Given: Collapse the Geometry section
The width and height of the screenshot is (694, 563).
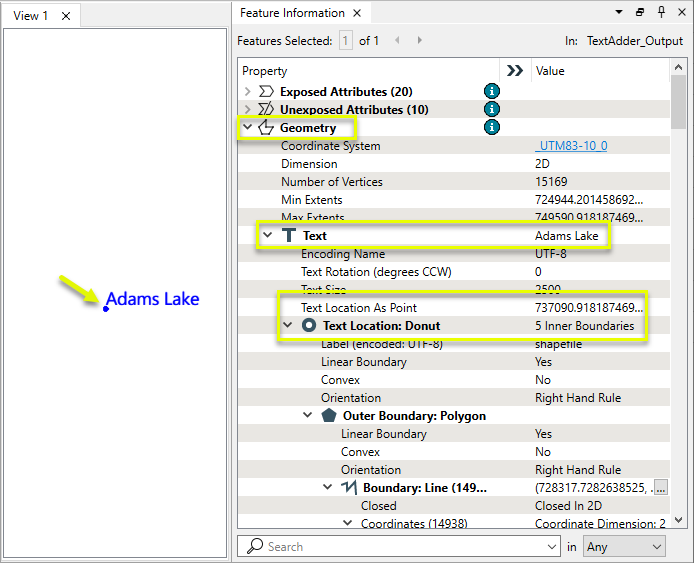Looking at the screenshot, I should [x=248, y=128].
